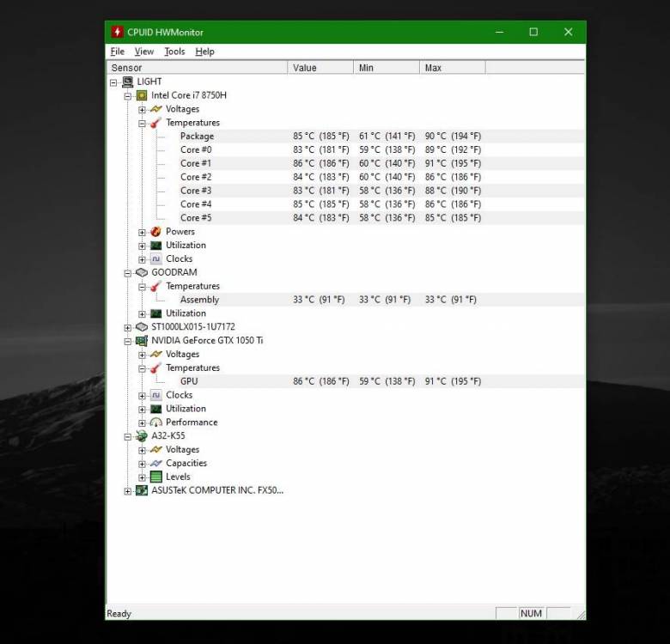Select the Core #2 row
Image resolution: width=670 pixels, height=644 pixels.
(381, 177)
